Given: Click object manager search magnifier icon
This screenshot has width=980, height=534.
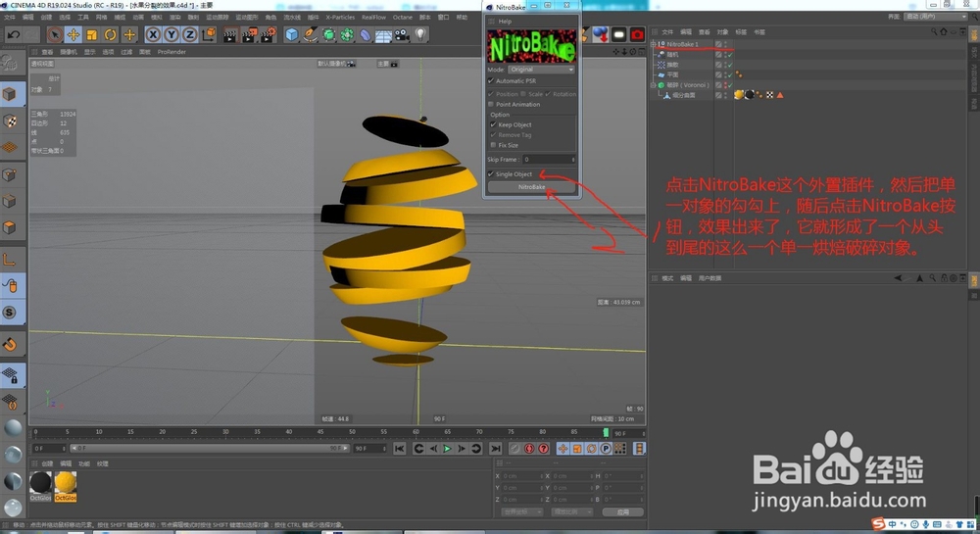Looking at the screenshot, I should pos(934,31).
